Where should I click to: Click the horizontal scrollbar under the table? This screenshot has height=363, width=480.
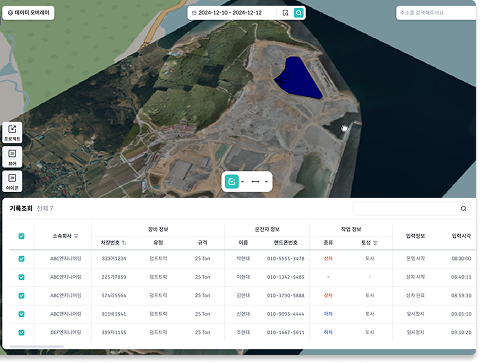pos(37,347)
